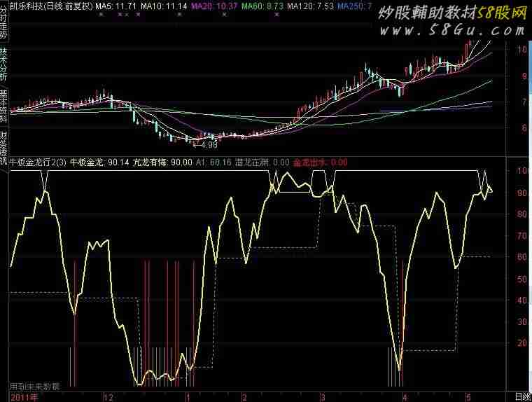Screen dimensions: 532x402
Task: Select the MA120: 7.53 indicator label
Action: (x=310, y=6)
